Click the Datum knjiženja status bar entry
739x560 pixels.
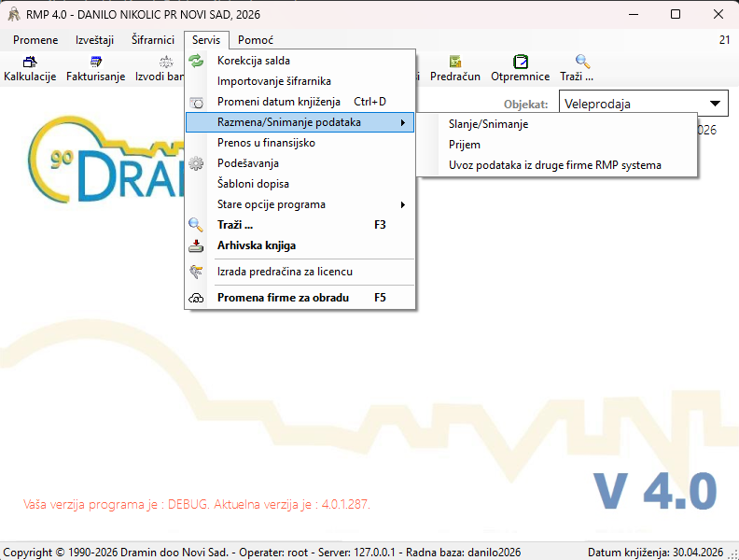(x=655, y=553)
